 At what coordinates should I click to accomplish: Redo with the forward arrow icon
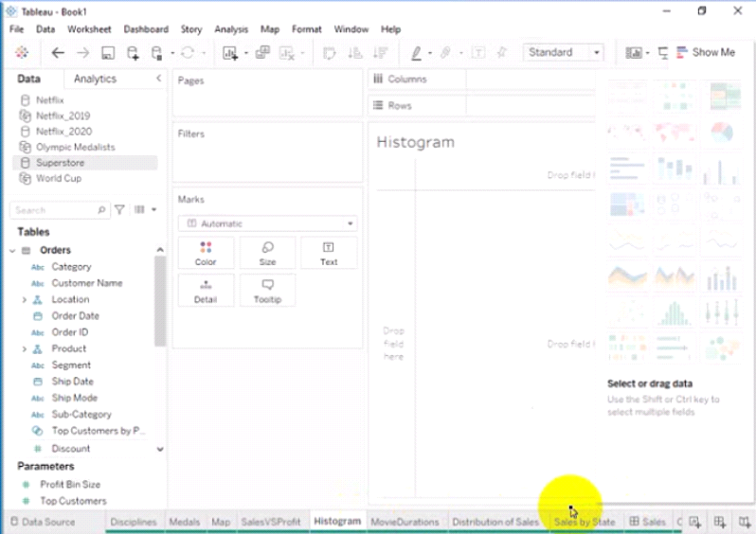coord(83,52)
